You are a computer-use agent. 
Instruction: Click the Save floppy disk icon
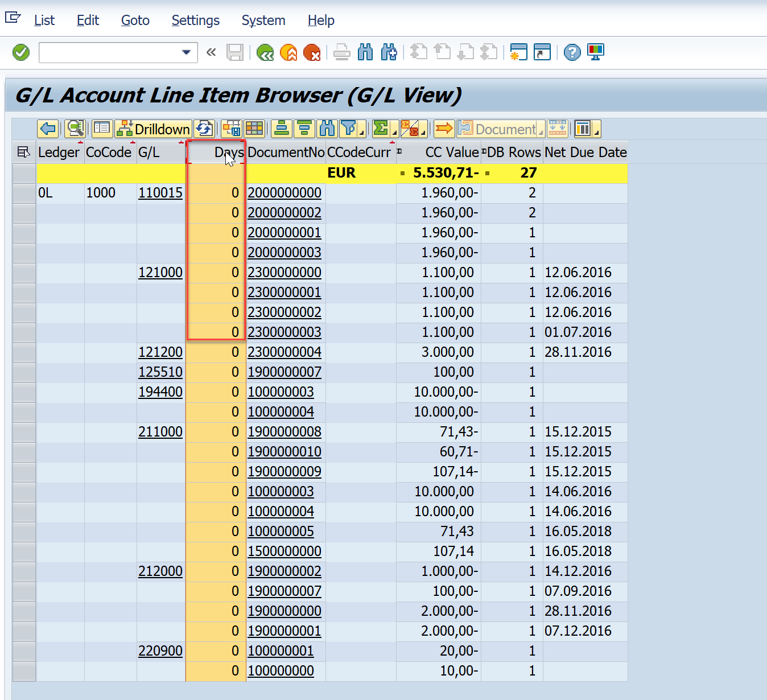235,52
